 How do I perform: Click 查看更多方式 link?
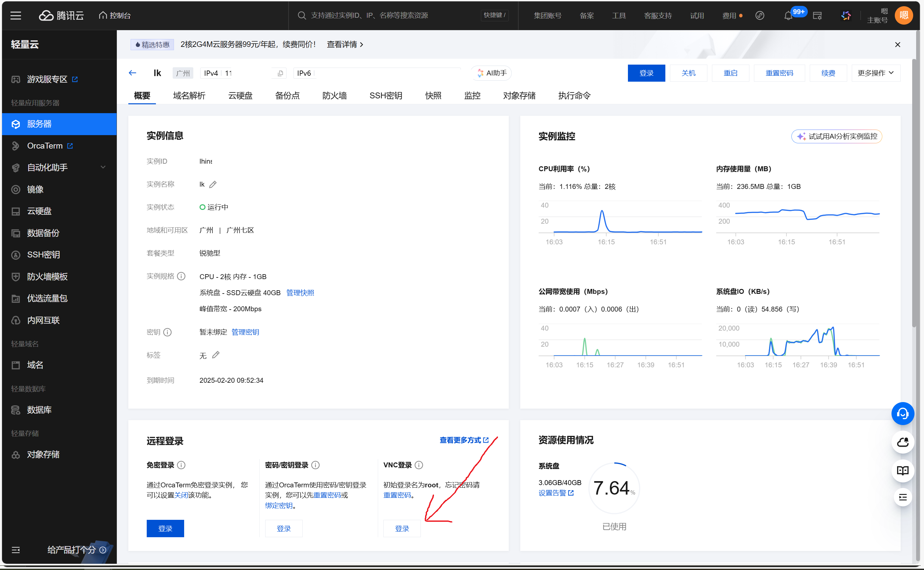pos(464,440)
